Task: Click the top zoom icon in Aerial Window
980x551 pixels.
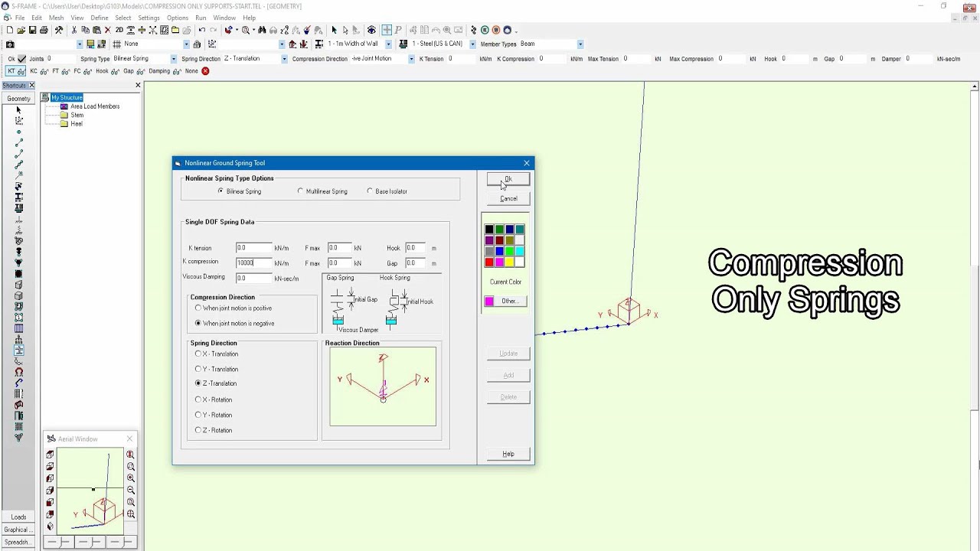Action: click(131, 455)
